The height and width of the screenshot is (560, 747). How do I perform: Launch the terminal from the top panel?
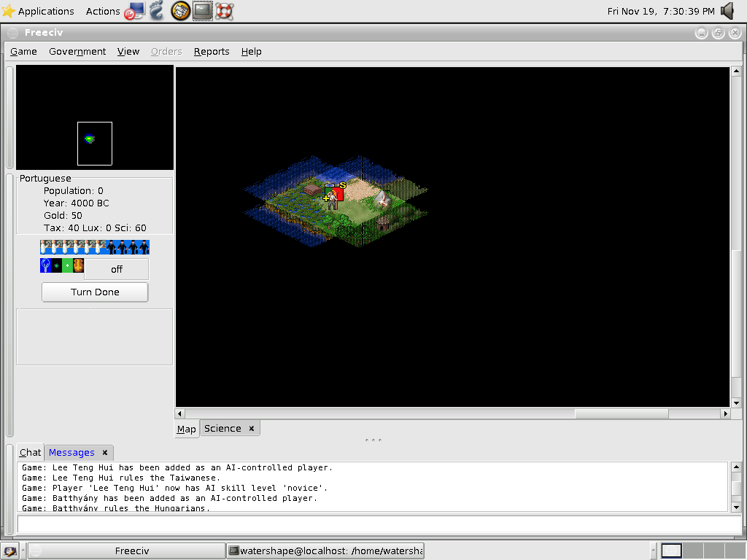coord(203,10)
